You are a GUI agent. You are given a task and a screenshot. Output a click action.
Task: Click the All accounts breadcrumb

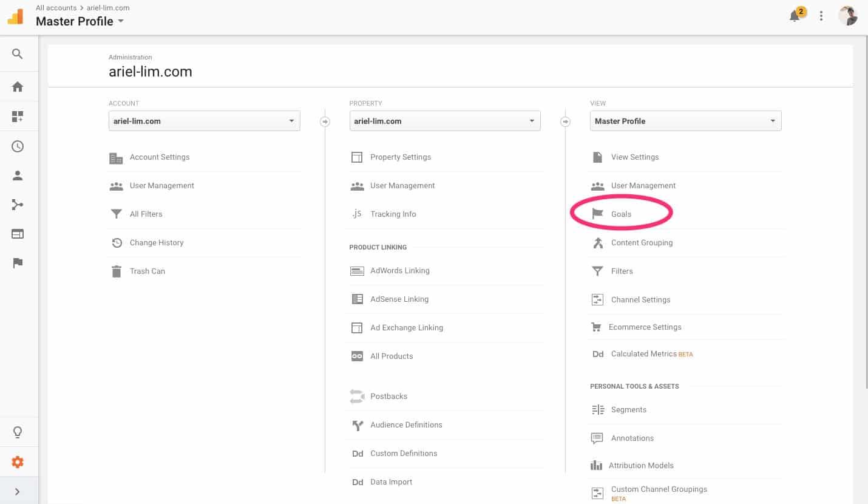point(56,8)
